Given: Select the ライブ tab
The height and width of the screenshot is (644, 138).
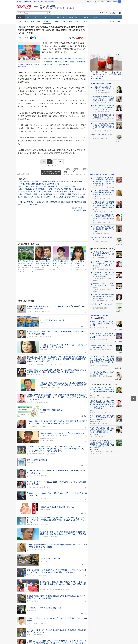Looking at the screenshot, I should [37, 17].
